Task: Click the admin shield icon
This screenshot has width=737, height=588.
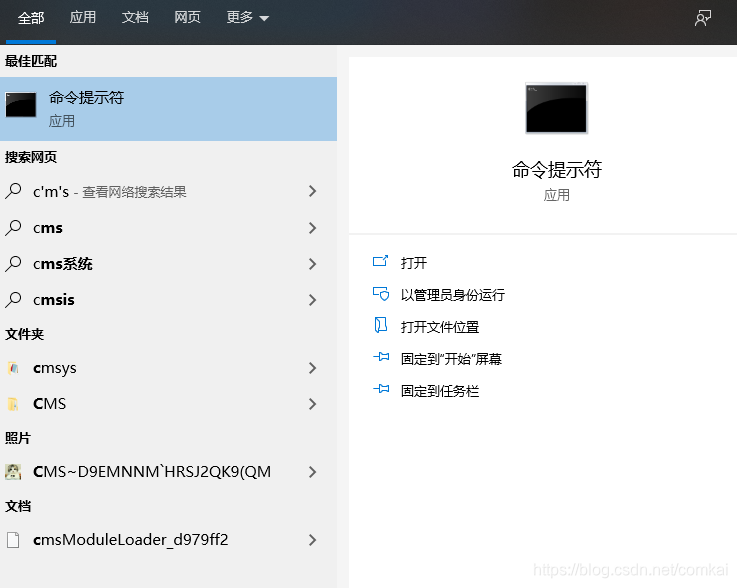Action: coord(381,294)
